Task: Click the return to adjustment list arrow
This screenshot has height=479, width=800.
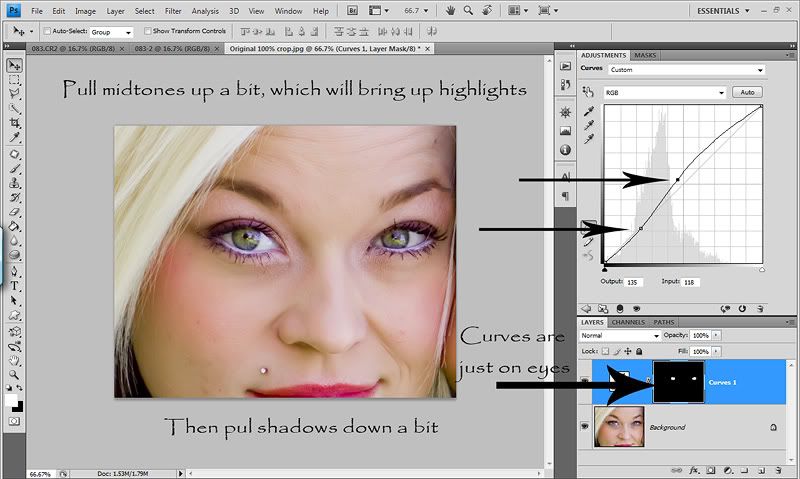Action: (586, 309)
